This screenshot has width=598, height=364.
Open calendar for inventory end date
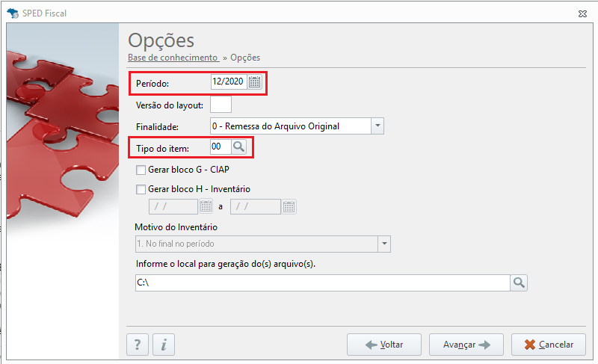289,206
